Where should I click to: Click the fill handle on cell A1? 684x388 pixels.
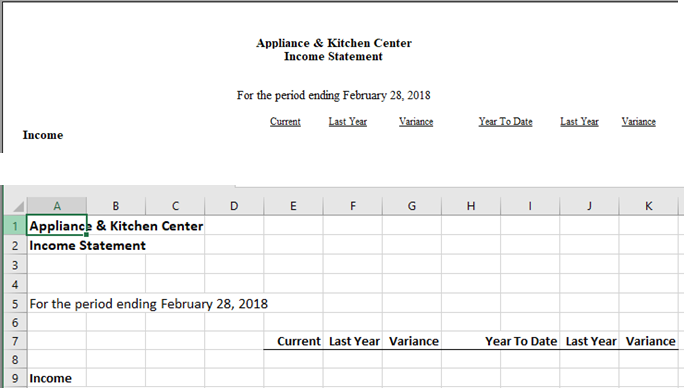[86, 235]
